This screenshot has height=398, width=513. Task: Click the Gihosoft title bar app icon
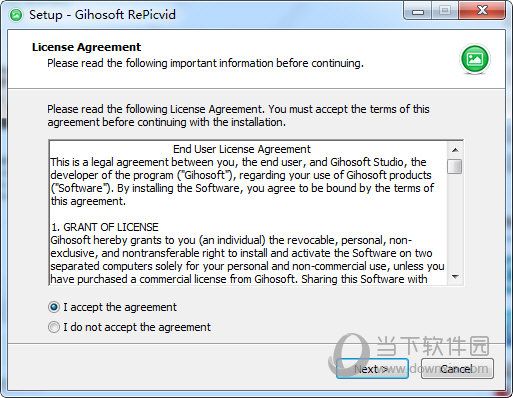pyautogui.click(x=16, y=15)
